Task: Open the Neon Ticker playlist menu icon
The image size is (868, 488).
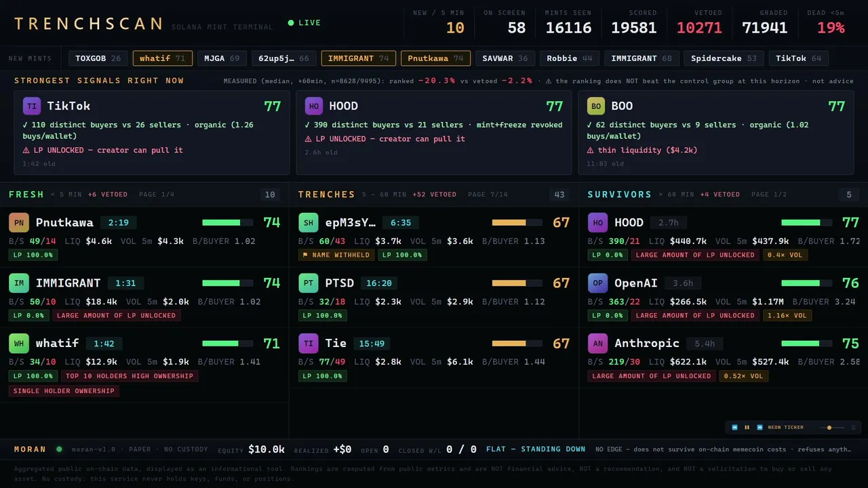Action: (853, 428)
